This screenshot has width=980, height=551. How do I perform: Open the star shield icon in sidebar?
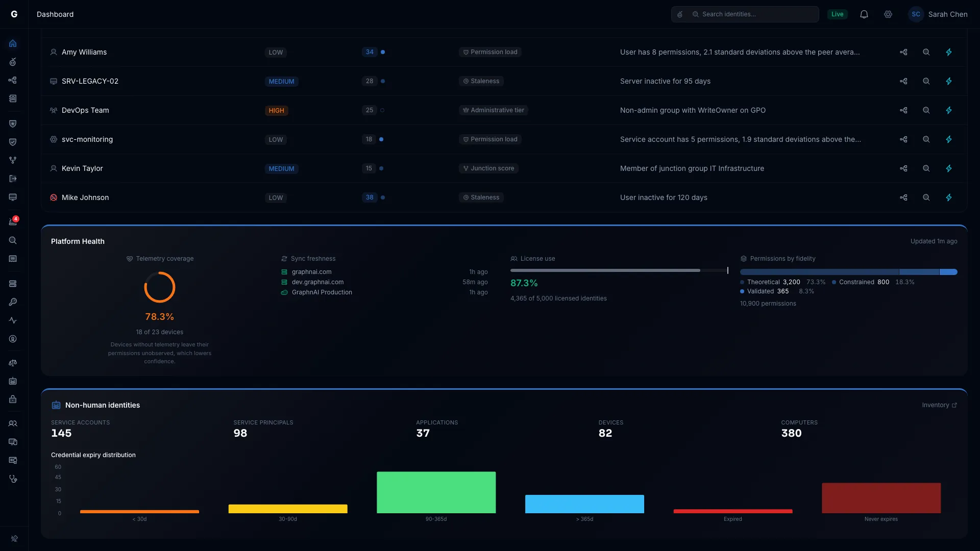13,123
